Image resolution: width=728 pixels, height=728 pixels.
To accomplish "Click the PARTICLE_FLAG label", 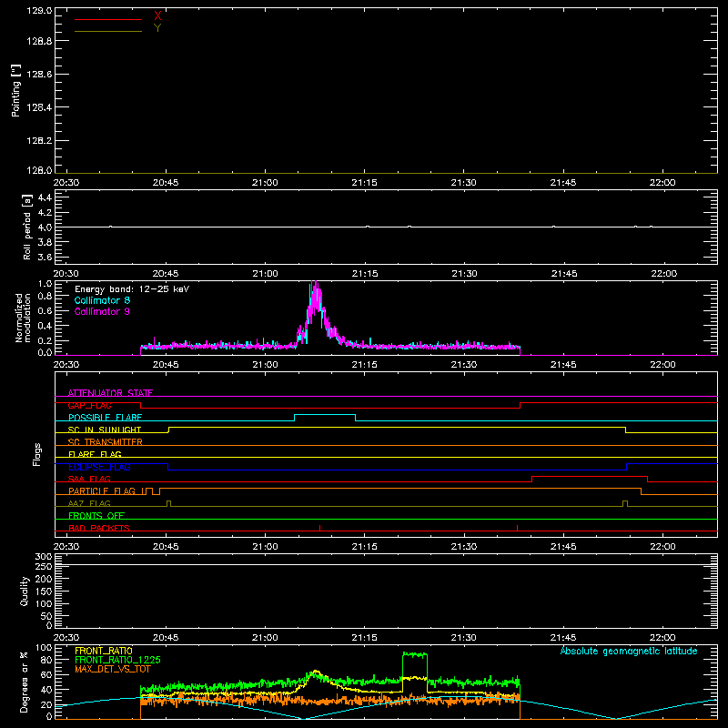I will [102, 490].
